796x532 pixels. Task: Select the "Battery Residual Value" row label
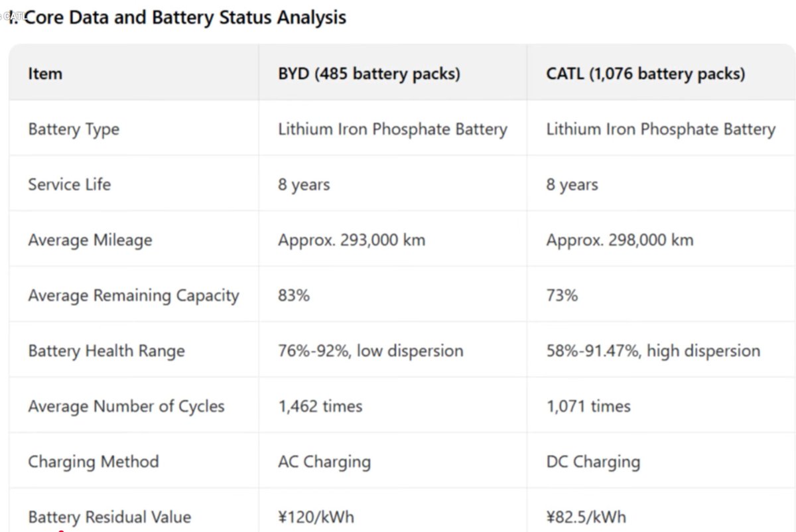(x=109, y=517)
